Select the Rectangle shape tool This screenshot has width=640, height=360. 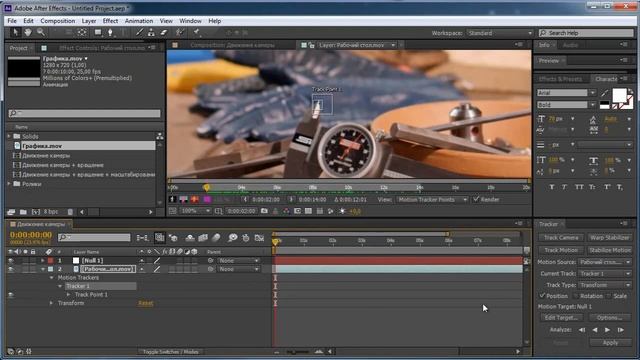pyautogui.click(x=98, y=32)
